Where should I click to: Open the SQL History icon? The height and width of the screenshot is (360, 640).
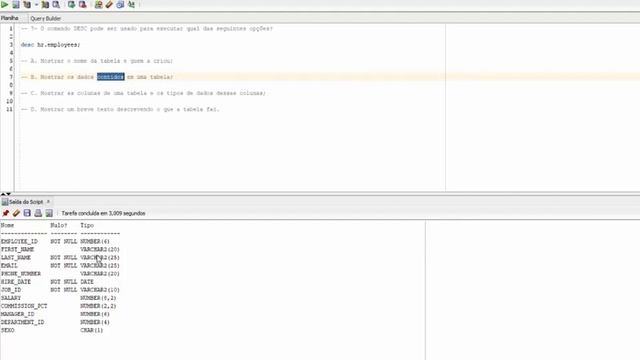[x=120, y=4]
